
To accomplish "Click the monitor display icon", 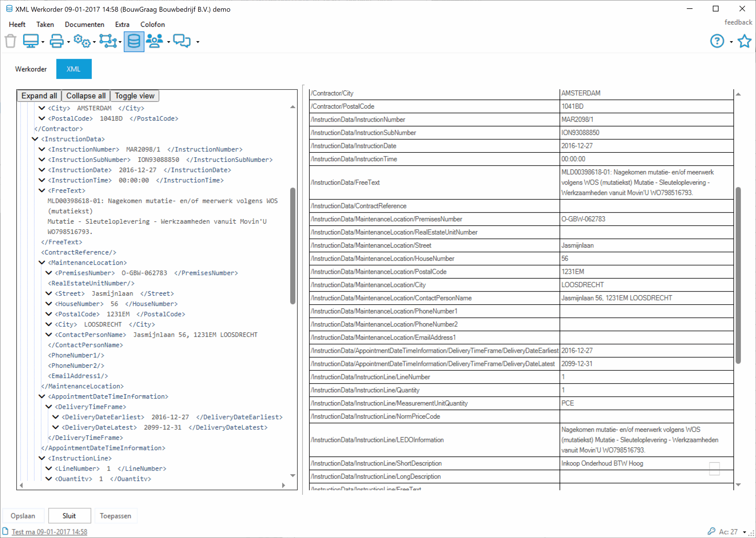I will (x=31, y=41).
